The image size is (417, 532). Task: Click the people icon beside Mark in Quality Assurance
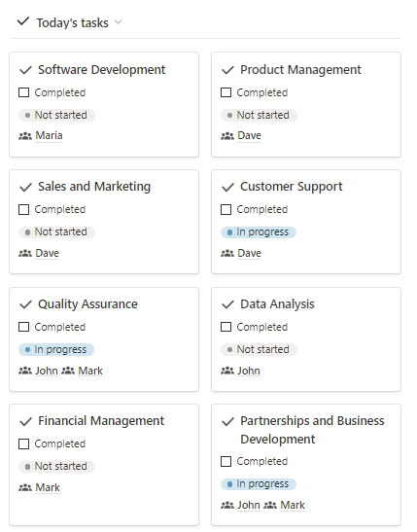(68, 371)
